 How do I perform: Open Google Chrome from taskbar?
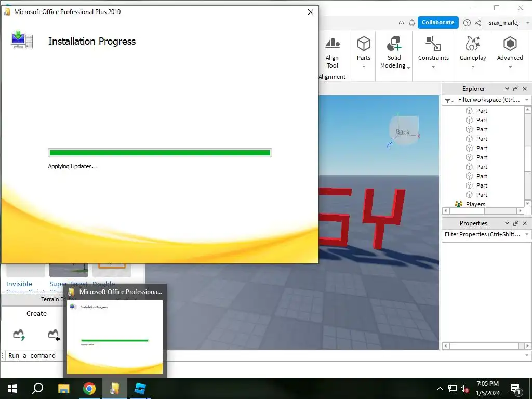(x=89, y=389)
